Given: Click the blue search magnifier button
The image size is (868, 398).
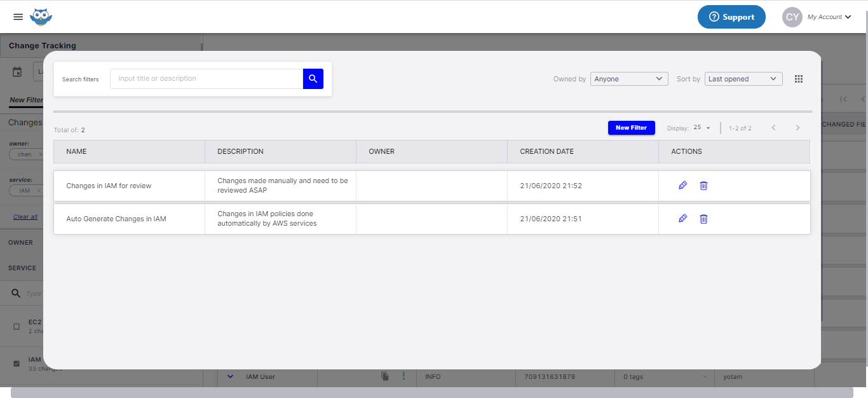Looking at the screenshot, I should [313, 79].
